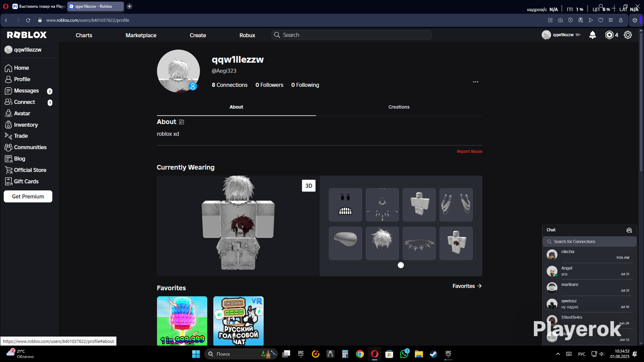
Task: Go back to the previous page
Action: 6,20
